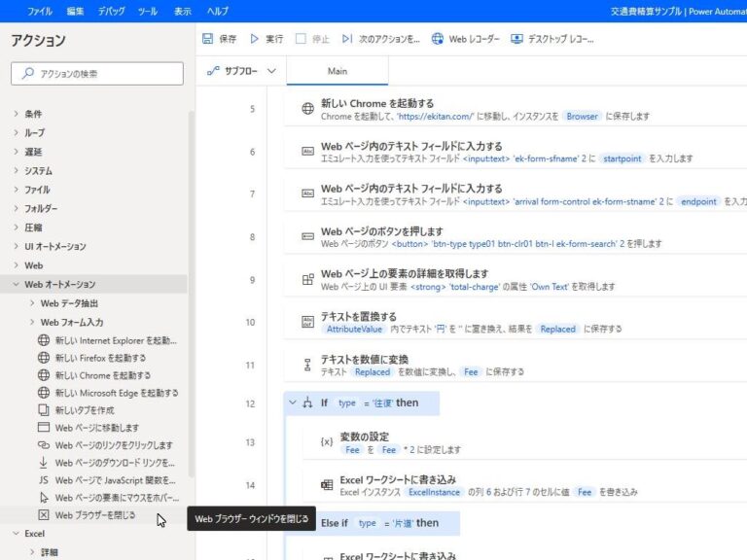The image size is (747, 560).
Task: Select step 14 Excel ワークシートに書き込み
Action: click(x=525, y=485)
